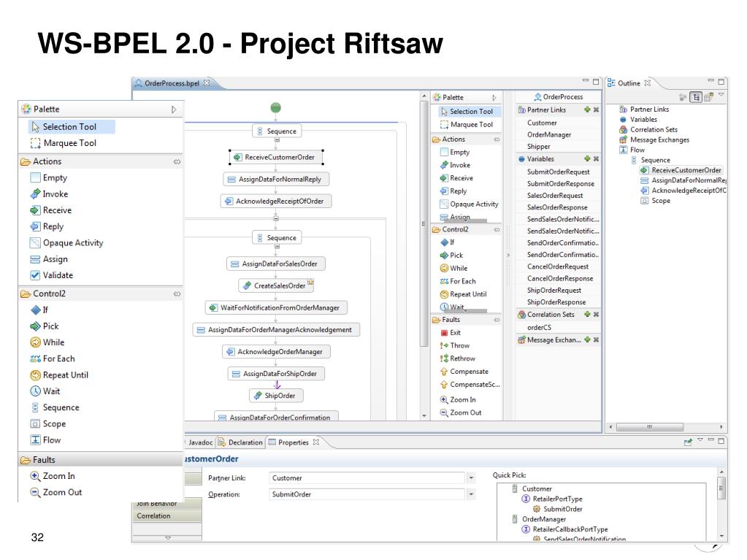Toggle the pin on the enlarged Palette's Actions drawer
Screen dimensions: 747x560
177,162
